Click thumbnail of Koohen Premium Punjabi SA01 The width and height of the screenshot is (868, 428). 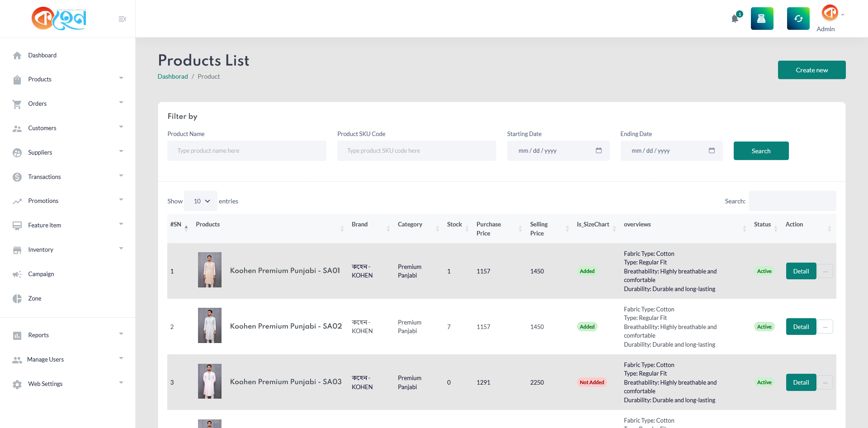210,270
